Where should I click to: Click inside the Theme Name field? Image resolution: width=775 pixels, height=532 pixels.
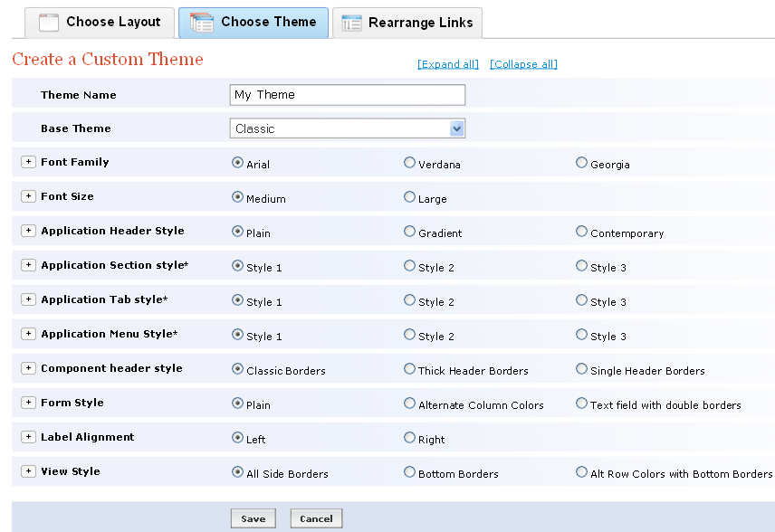347,94
